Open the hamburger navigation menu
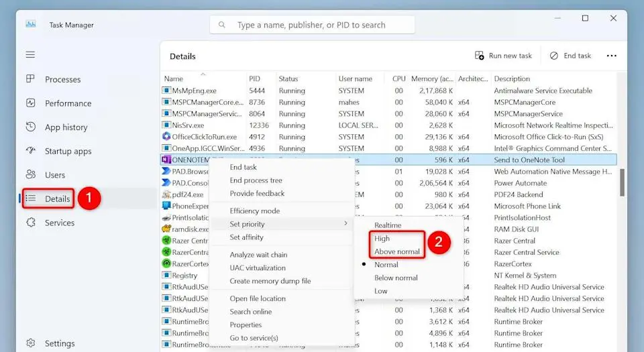Image resolution: width=644 pixels, height=352 pixels. 30,54
